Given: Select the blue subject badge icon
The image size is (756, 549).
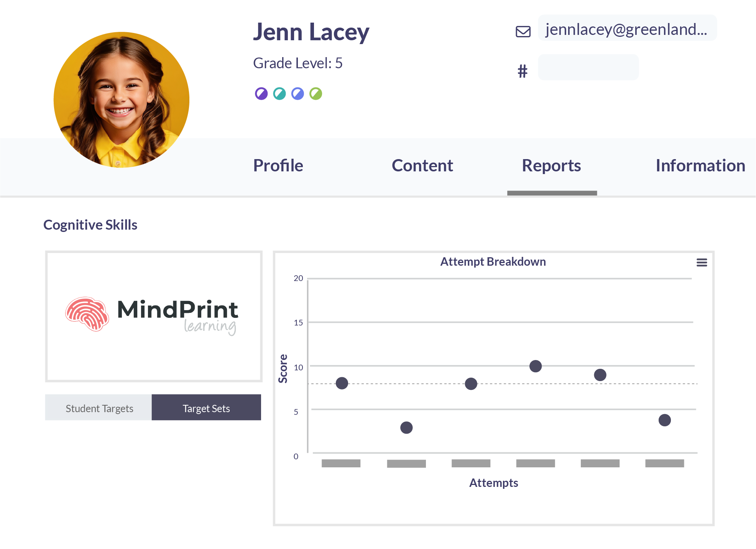Looking at the screenshot, I should point(297,93).
